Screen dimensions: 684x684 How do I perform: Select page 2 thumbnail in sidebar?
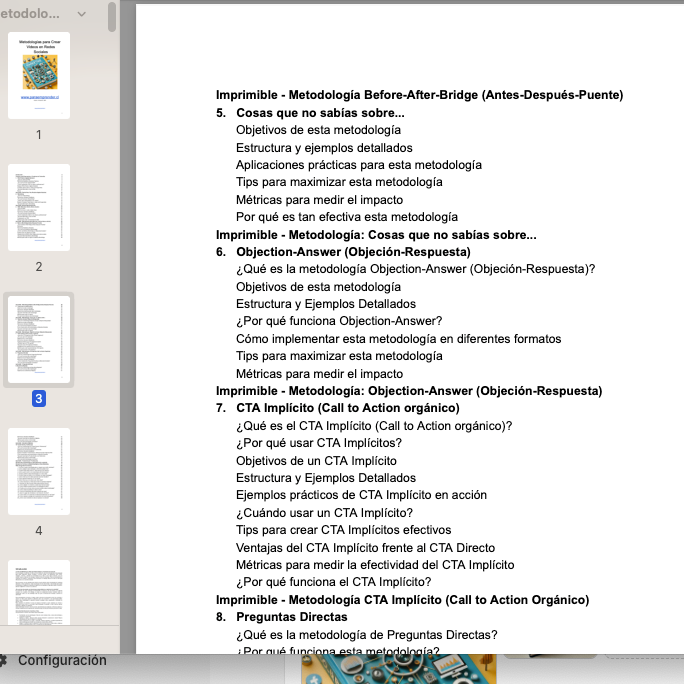(39, 207)
